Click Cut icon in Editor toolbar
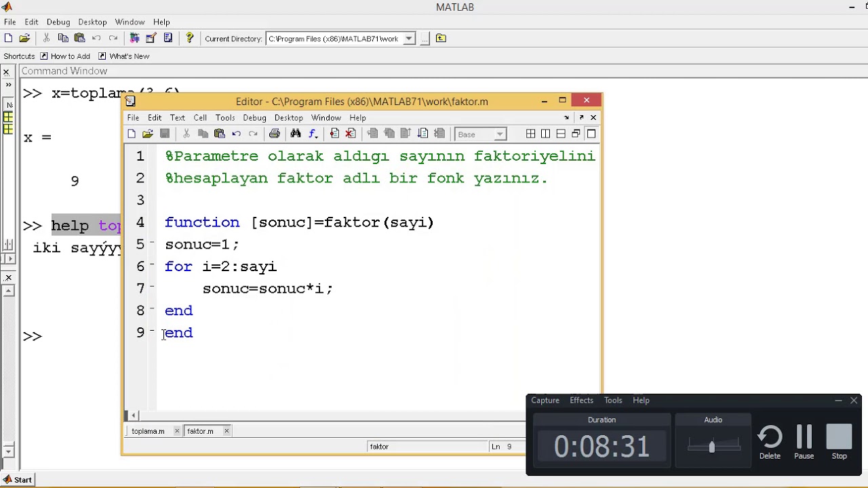The image size is (868, 488). 186,134
